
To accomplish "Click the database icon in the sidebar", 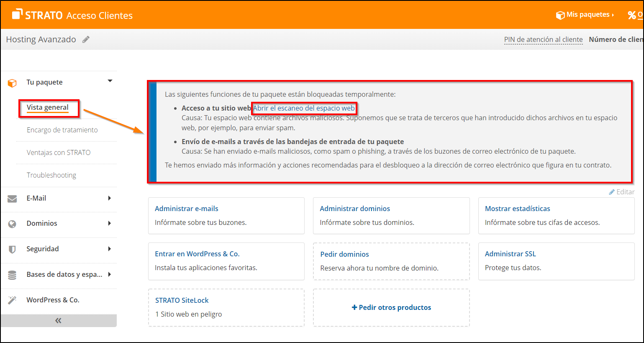I will coord(12,275).
